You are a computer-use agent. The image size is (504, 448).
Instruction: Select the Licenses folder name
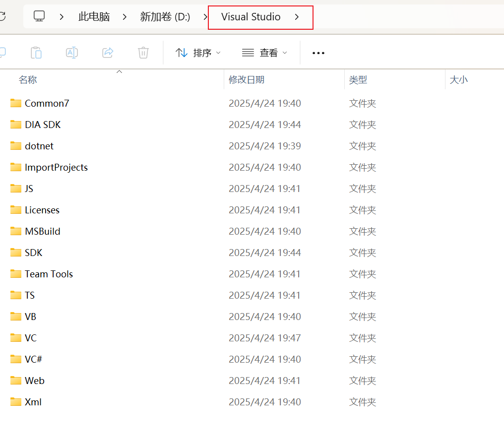tap(42, 210)
